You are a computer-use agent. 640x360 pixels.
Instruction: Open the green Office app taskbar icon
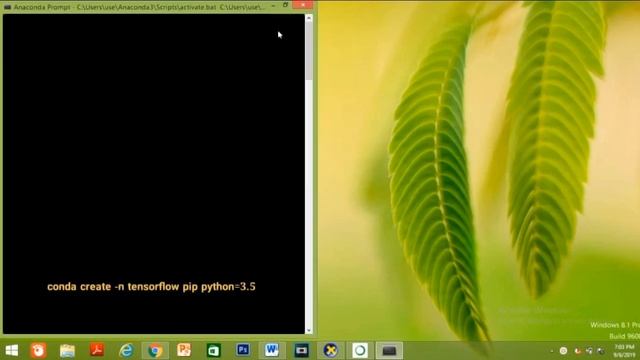[x=213, y=351]
